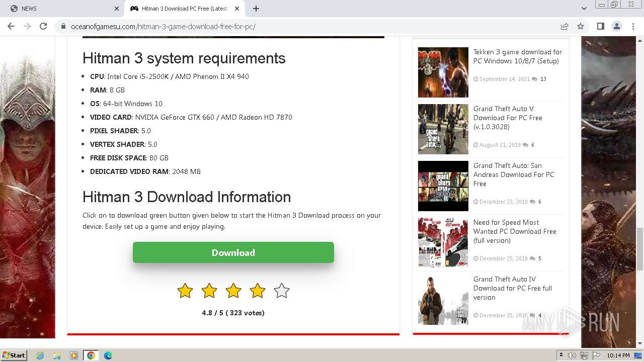Click the address bar URL field
Screen dimensions: 644x362
click(x=312, y=26)
